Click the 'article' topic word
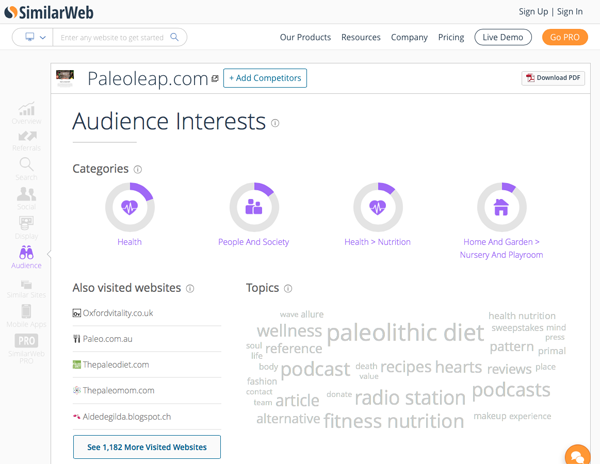 click(297, 401)
